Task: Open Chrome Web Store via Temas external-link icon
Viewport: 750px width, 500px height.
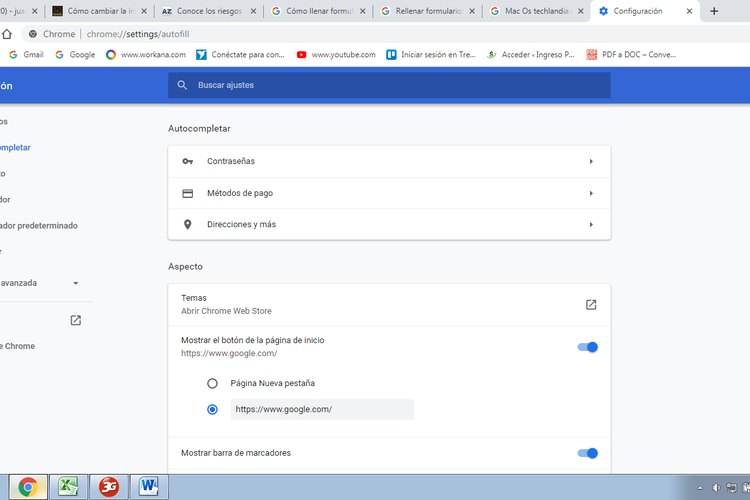Action: point(591,305)
